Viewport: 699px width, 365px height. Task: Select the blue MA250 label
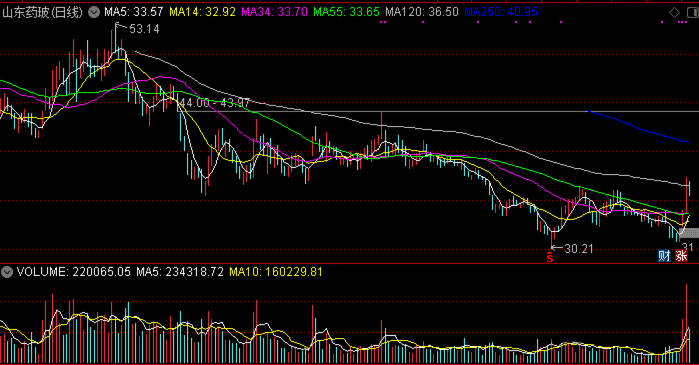click(501, 12)
